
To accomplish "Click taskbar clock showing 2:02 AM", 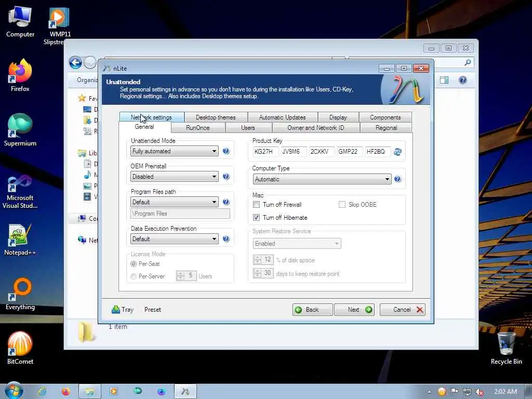I will (x=506, y=392).
